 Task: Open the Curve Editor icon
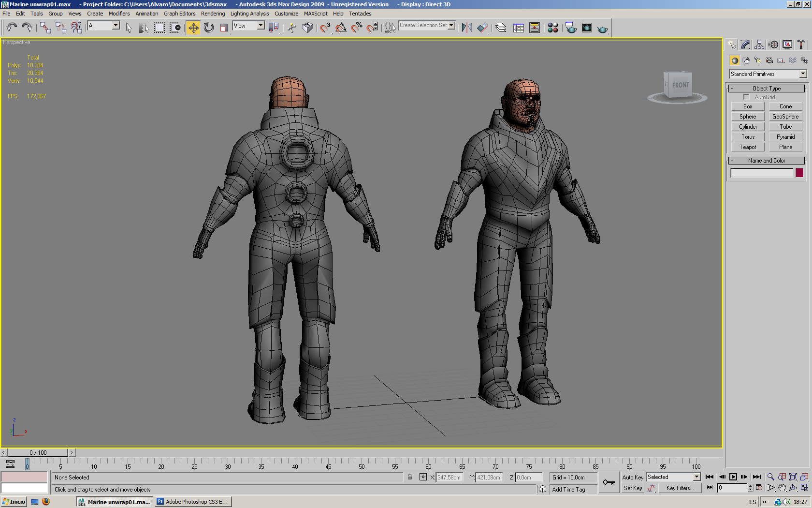point(519,28)
